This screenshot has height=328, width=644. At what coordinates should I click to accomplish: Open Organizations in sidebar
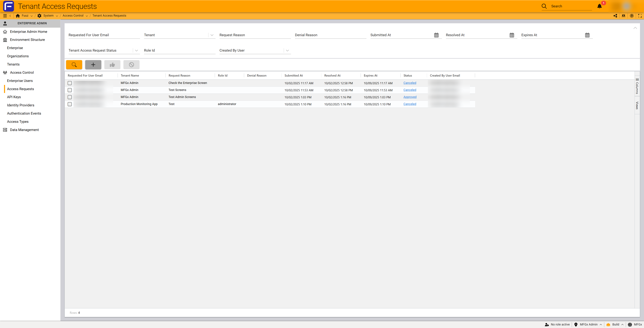coord(18,56)
